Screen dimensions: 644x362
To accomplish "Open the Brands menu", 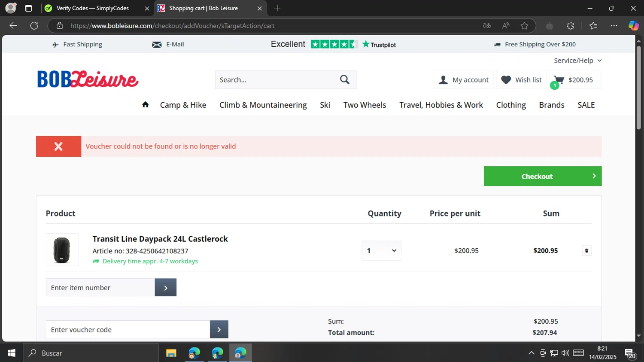I will tap(552, 105).
